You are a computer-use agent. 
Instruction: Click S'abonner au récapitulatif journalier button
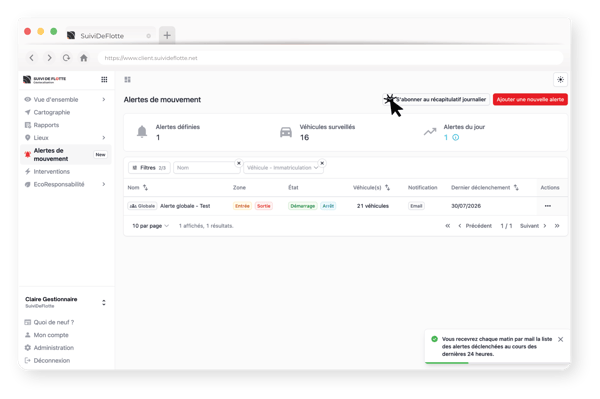point(436,99)
